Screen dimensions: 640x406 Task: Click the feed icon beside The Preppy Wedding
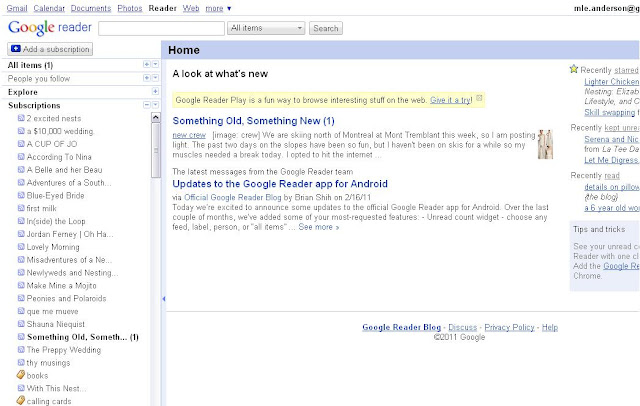pos(21,350)
